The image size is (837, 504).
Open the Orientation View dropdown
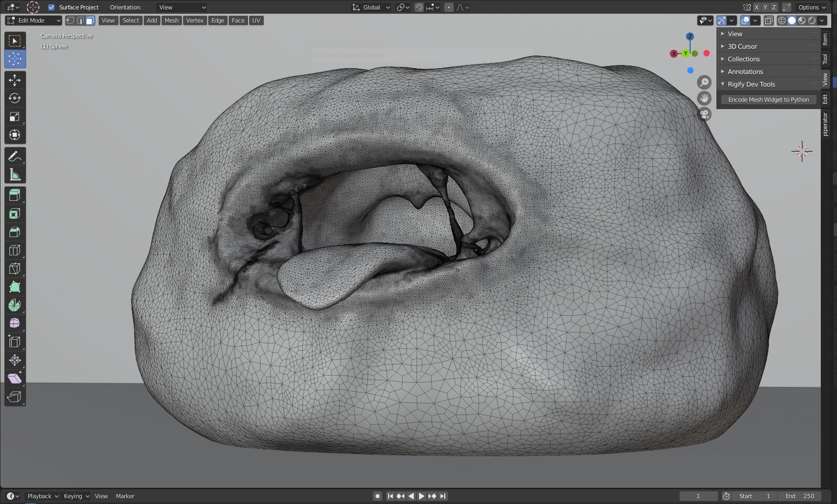[181, 7]
